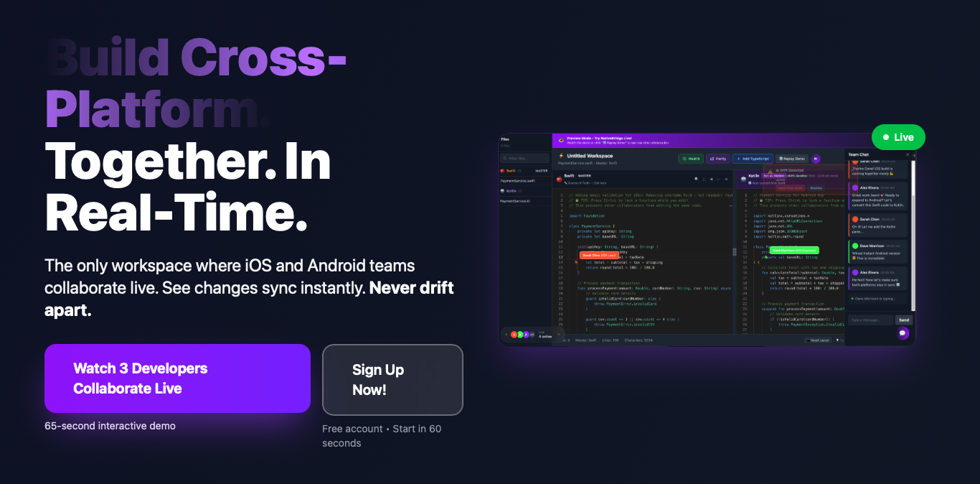Screen dimensions: 980x484
Task: Click Dismiss in the Drift Detected alert
Action: 816,188
